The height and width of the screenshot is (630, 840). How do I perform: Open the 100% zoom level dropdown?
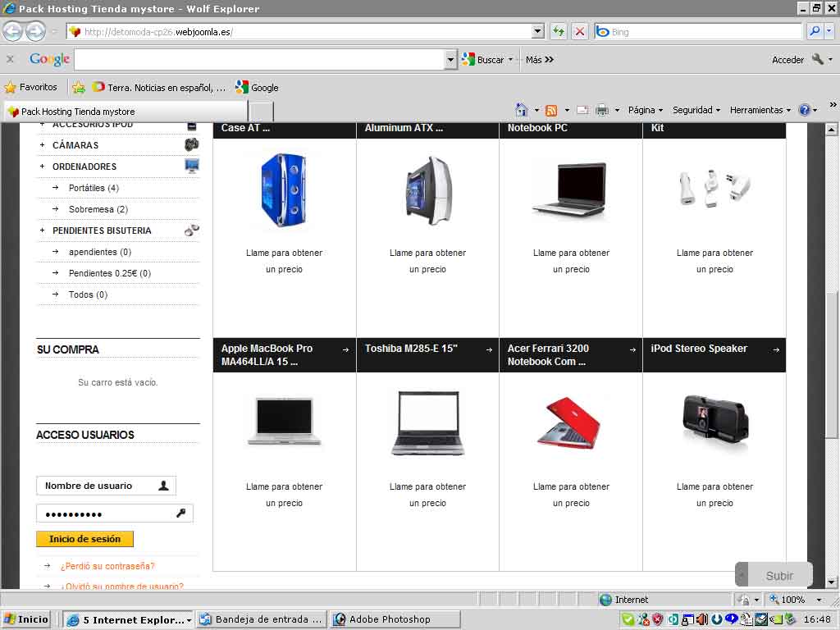click(x=818, y=600)
